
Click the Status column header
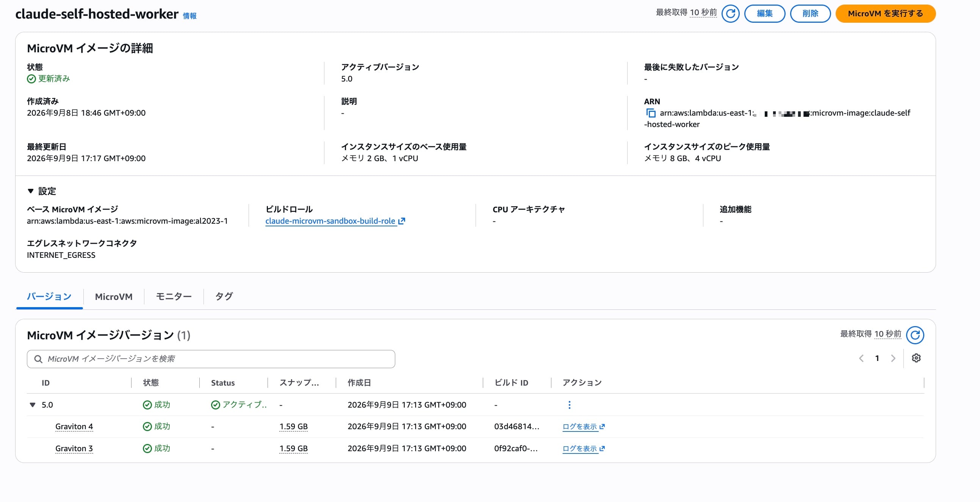click(x=223, y=383)
